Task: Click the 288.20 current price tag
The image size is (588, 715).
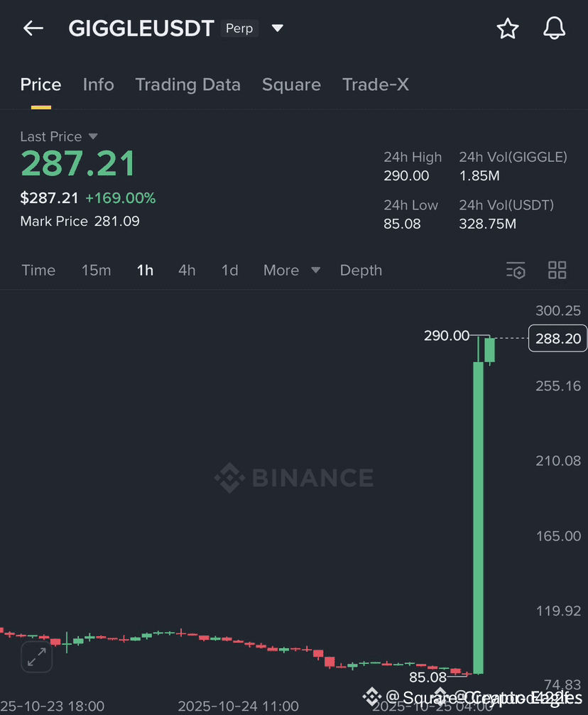Action: pyautogui.click(x=558, y=339)
